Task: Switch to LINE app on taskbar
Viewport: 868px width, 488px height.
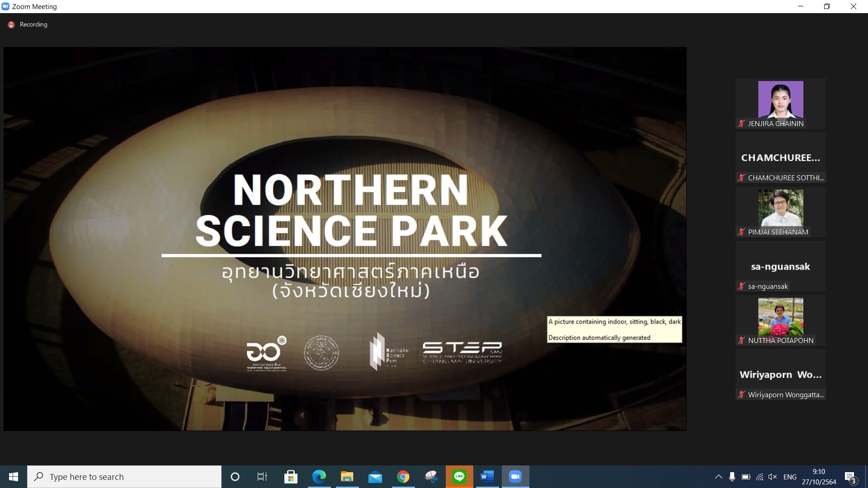Action: [459, 477]
